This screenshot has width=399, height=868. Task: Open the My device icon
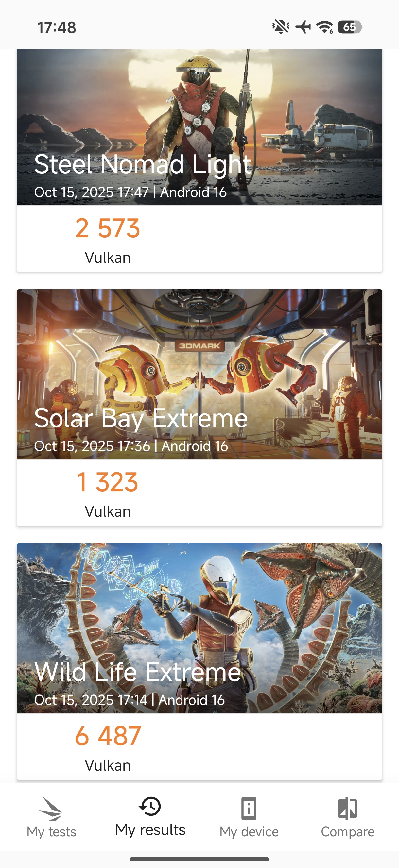[249, 809]
